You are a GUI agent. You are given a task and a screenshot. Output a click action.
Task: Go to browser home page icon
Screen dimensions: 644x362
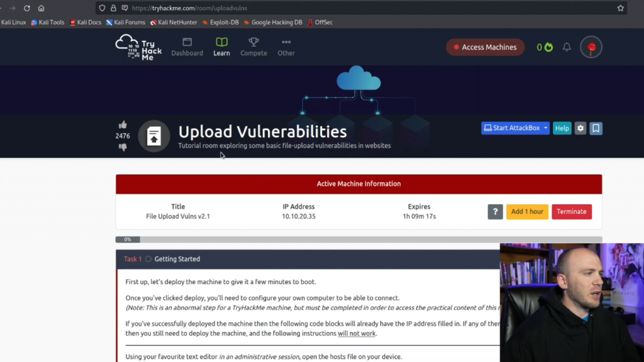(41, 8)
